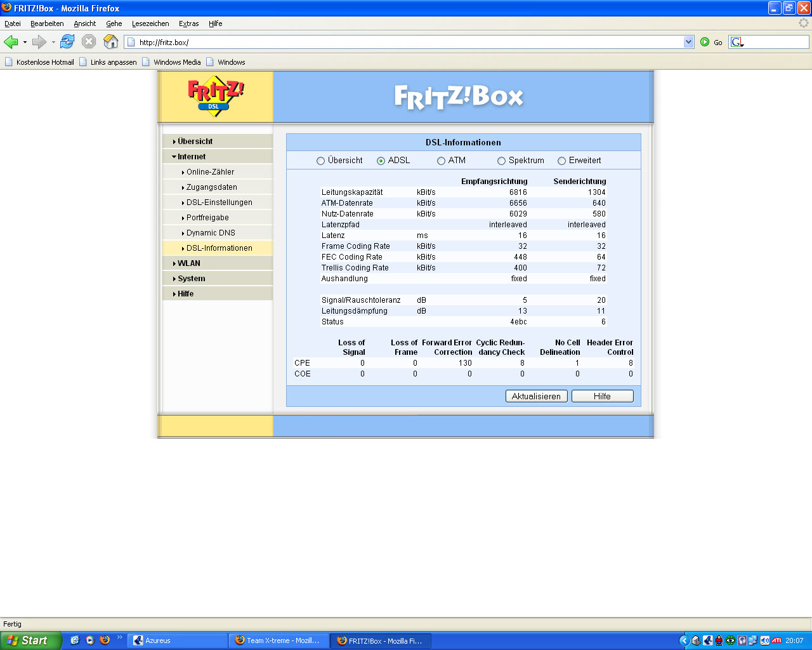This screenshot has height=650, width=812.
Task: Open the Bearbeiten menu
Action: 47,23
